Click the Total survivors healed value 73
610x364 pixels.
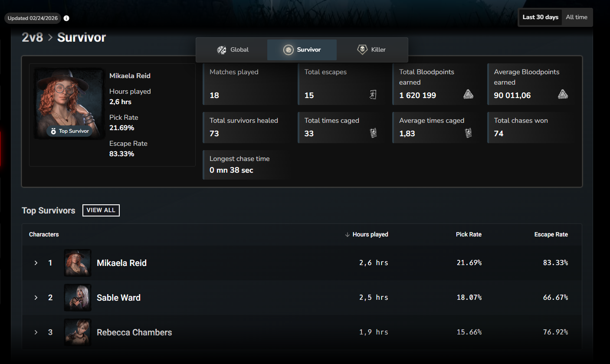point(214,134)
